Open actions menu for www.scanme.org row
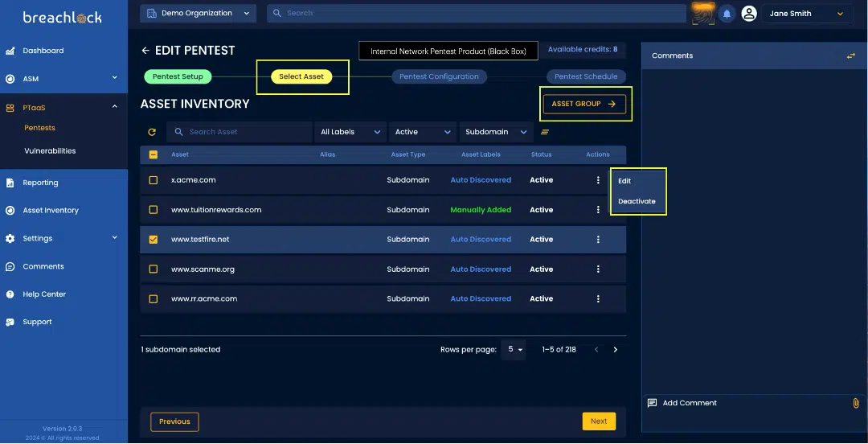Screen dimensions: 868x444 598,269
